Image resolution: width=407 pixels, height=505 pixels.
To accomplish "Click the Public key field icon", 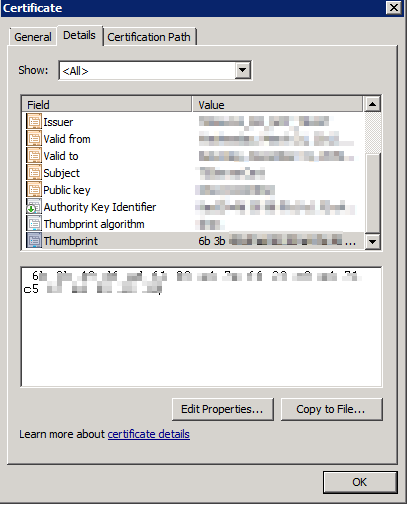I will tap(34, 190).
